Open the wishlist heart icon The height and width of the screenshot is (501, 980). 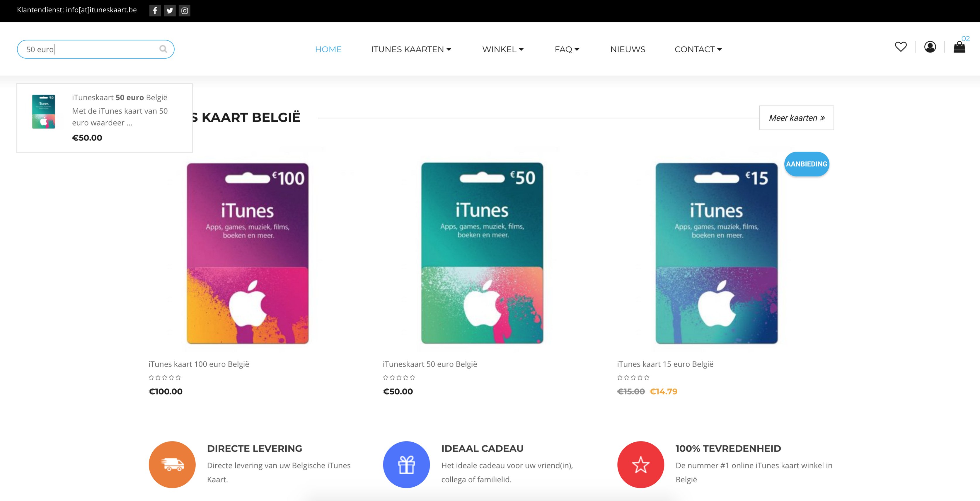tap(901, 47)
